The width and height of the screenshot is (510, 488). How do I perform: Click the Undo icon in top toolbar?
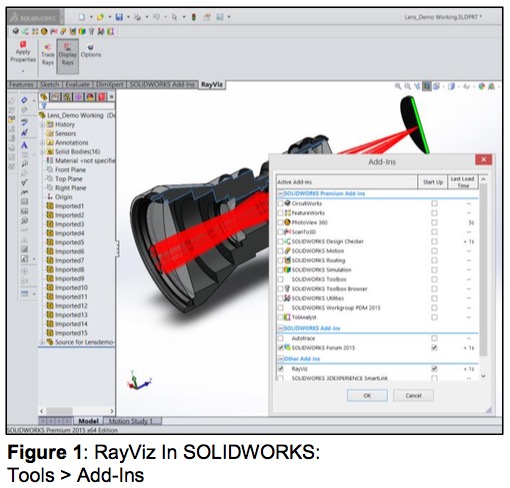coord(156,17)
